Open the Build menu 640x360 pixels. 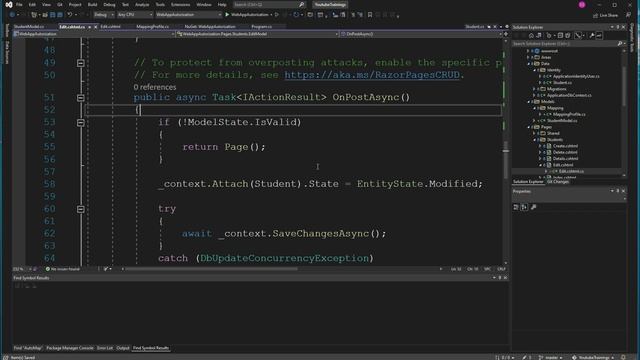pyautogui.click(x=92, y=4)
